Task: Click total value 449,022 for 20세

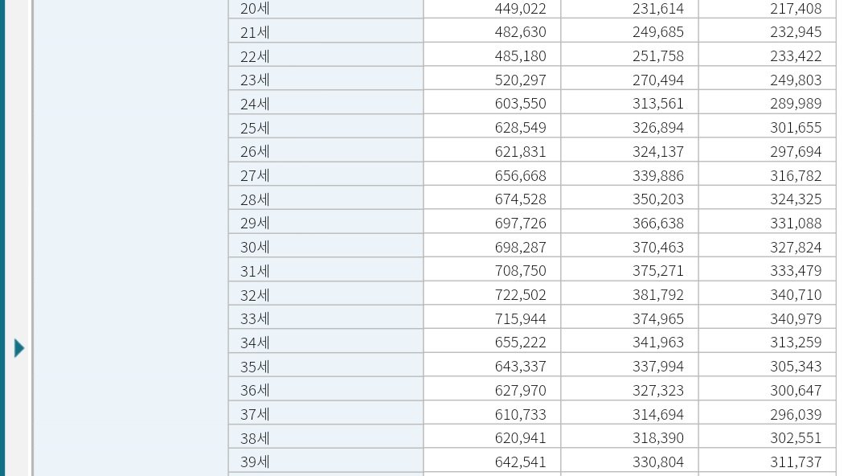Action: coord(520,8)
